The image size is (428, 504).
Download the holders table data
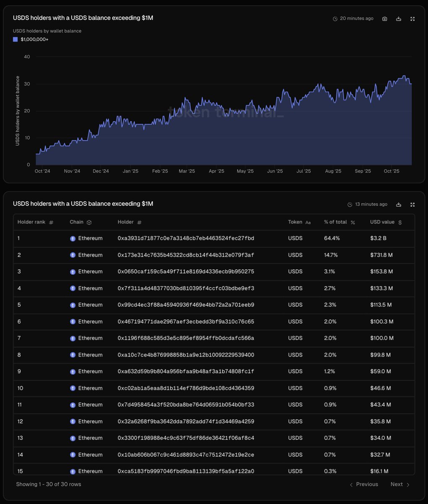(399, 205)
